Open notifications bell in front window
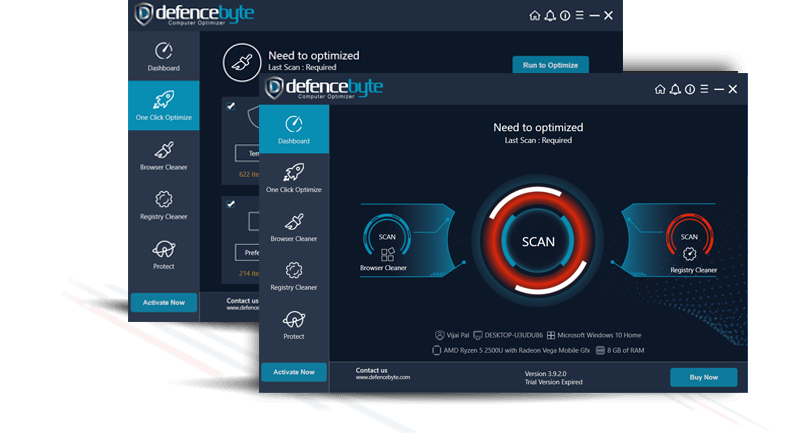The width and height of the screenshot is (800, 446). tap(675, 89)
